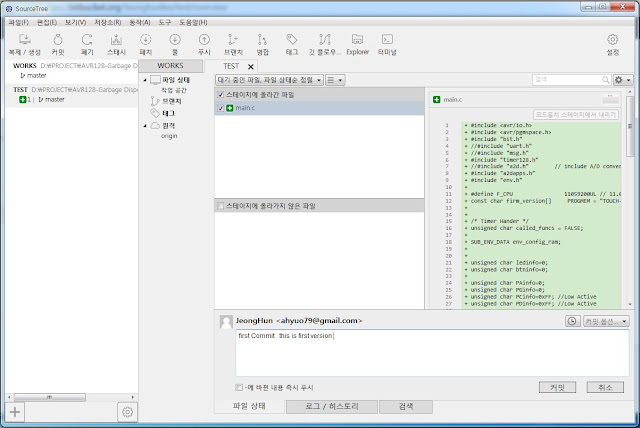Open the diff options gear dropdown
640x428 pixels.
tap(623, 80)
